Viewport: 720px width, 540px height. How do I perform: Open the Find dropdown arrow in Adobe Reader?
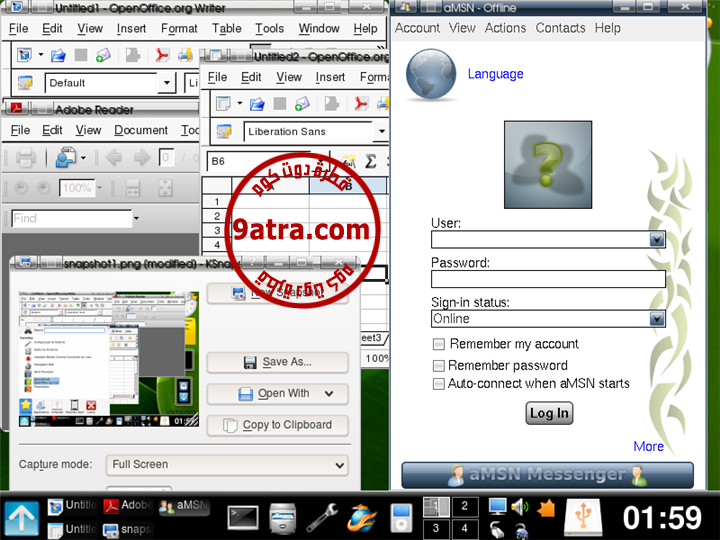click(x=136, y=218)
